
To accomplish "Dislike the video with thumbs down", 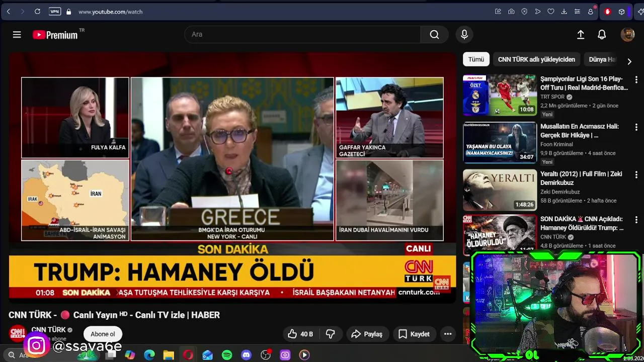I will [x=331, y=334].
